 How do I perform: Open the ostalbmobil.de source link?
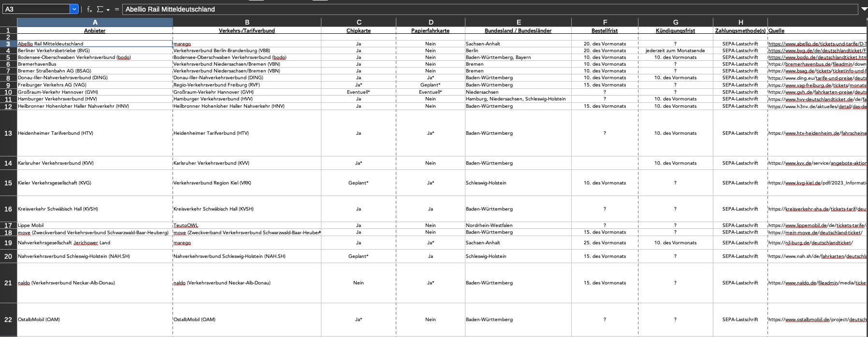(x=817, y=320)
